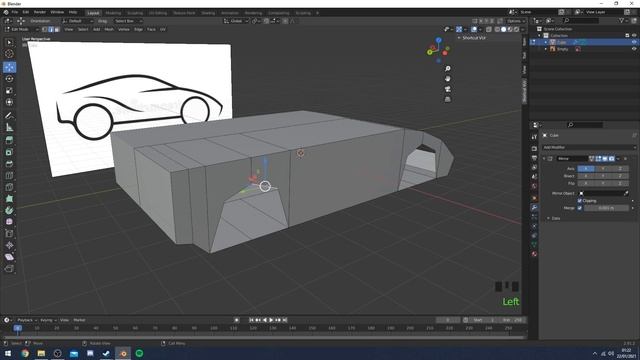This screenshot has height=360, width=640.
Task: Open the Edit Mode dropdown
Action: pyautogui.click(x=21, y=29)
